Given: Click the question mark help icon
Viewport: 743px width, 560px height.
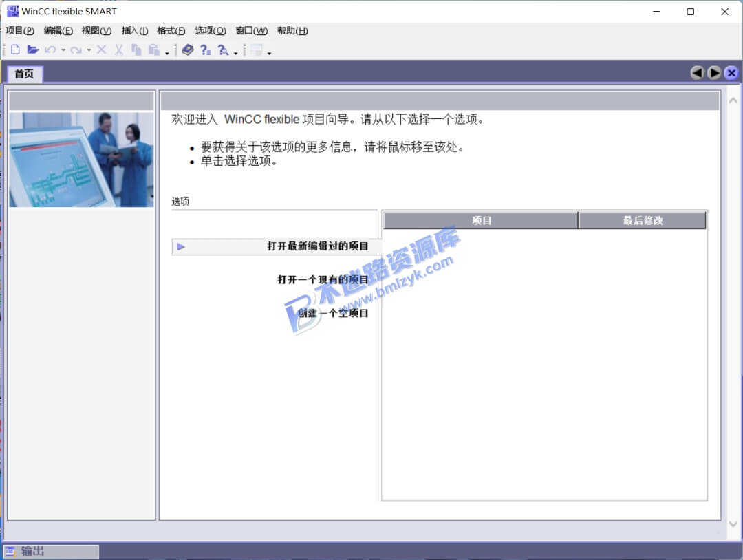Looking at the screenshot, I should tap(205, 50).
